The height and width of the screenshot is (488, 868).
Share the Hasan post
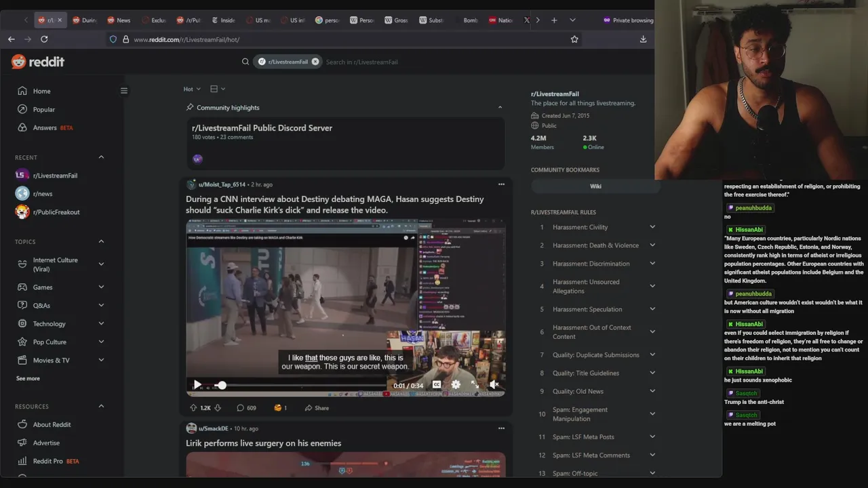[317, 408]
